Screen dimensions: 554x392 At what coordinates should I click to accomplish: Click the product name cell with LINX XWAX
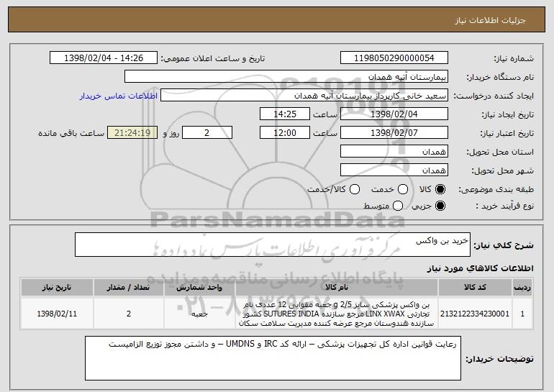(337, 314)
